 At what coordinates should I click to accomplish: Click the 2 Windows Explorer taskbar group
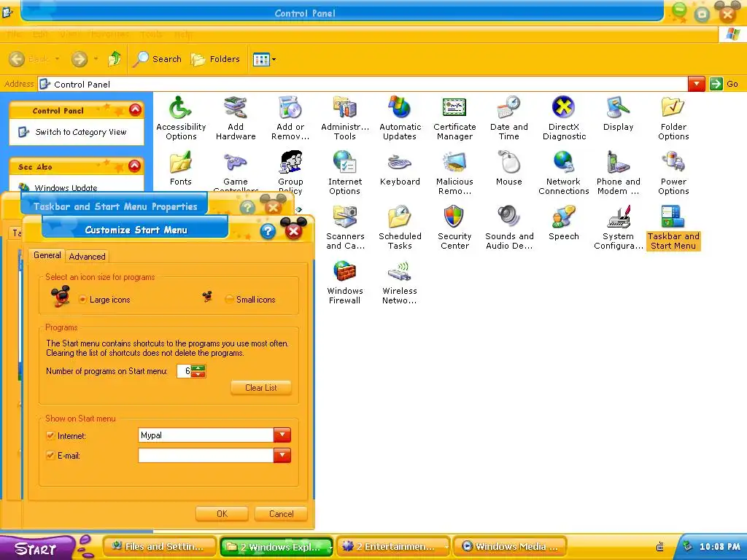click(276, 547)
